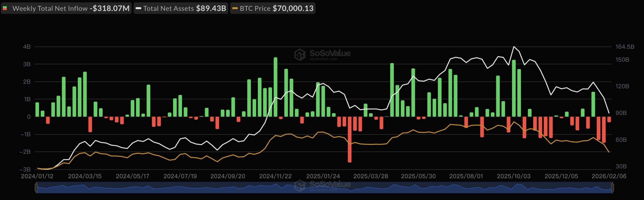The width and height of the screenshot is (644, 200).
Task: Toggle the Weekly Total Net Inflow legend series
Action: click(x=66, y=8)
